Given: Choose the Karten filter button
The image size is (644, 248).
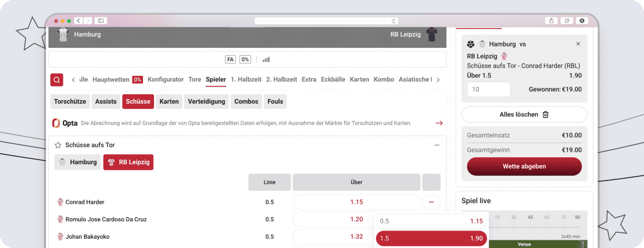Looking at the screenshot, I should click(169, 101).
